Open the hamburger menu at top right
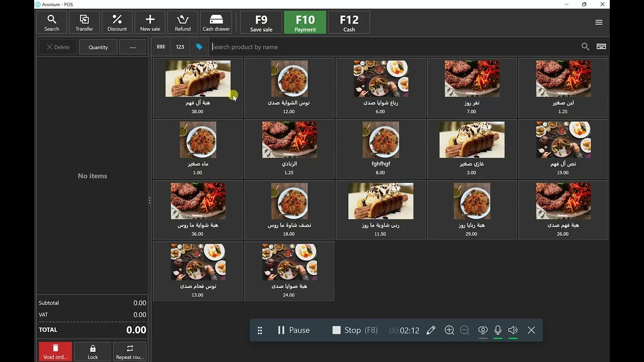The width and height of the screenshot is (644, 362). coord(599,22)
